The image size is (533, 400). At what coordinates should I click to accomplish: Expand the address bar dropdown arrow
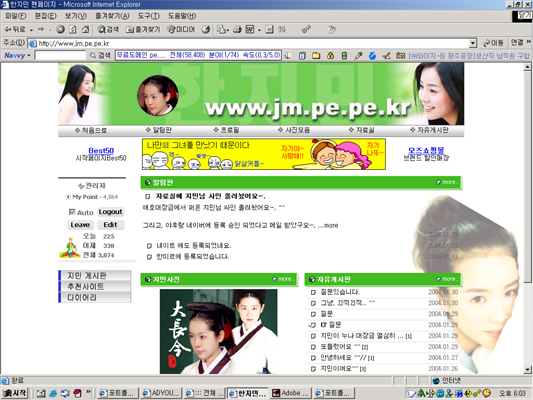[x=472, y=44]
